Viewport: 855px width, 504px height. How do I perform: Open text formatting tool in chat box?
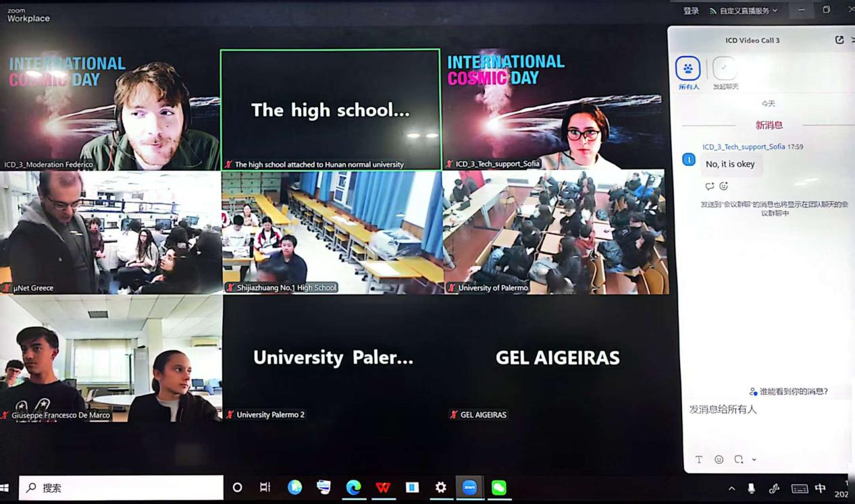click(x=699, y=459)
